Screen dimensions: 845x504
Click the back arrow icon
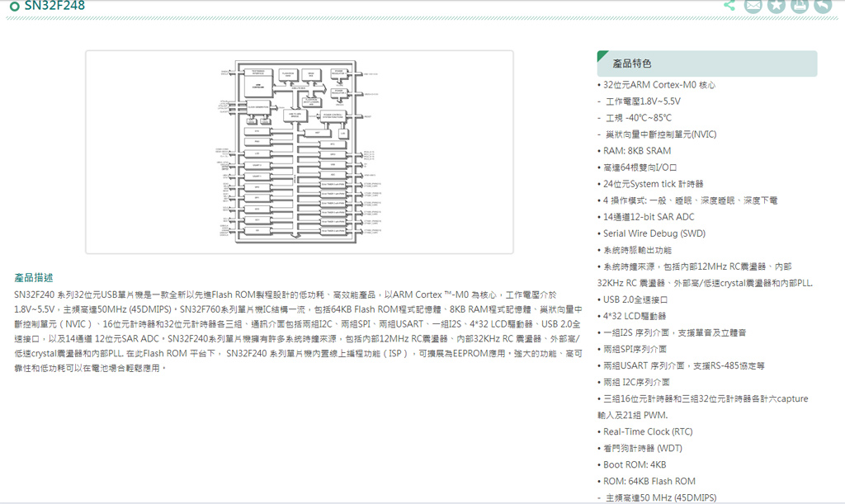click(x=822, y=6)
